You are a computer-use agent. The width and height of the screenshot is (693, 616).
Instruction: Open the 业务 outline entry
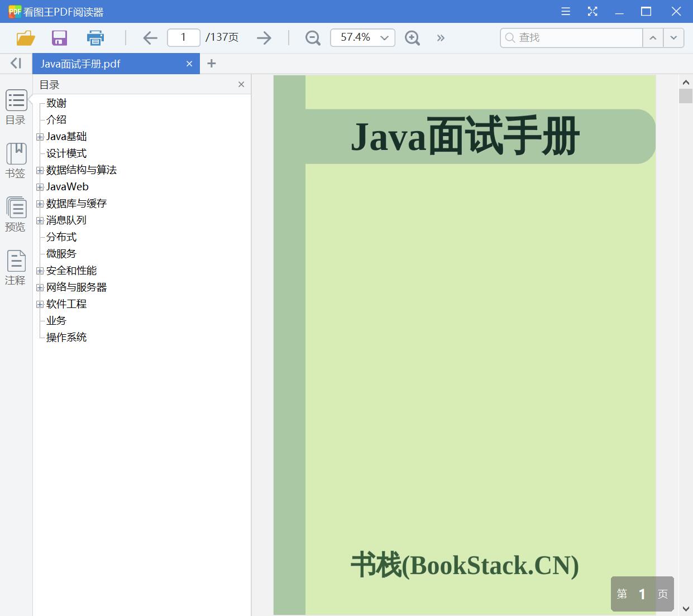[x=56, y=320]
